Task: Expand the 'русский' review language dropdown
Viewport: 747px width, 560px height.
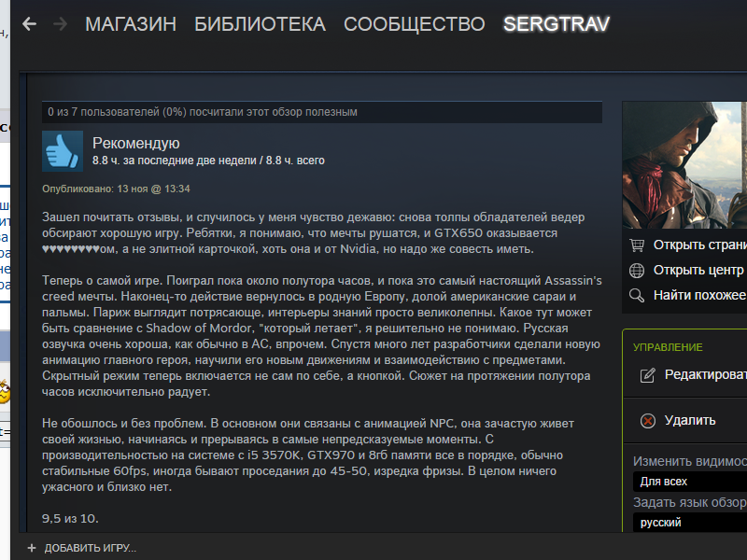Action: tap(690, 523)
